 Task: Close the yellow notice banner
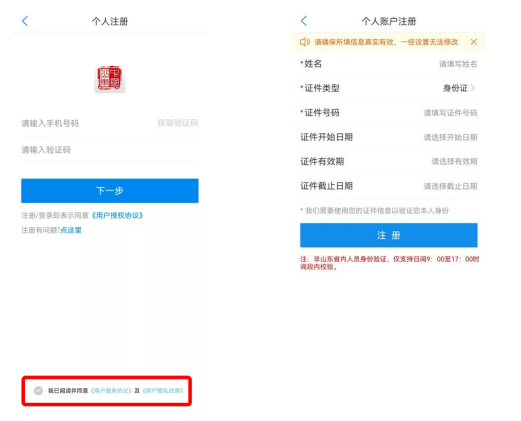474,42
